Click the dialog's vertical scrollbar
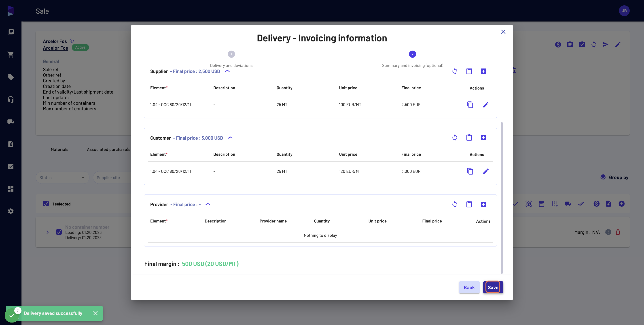Viewport: 644px width, 325px height. click(502, 198)
